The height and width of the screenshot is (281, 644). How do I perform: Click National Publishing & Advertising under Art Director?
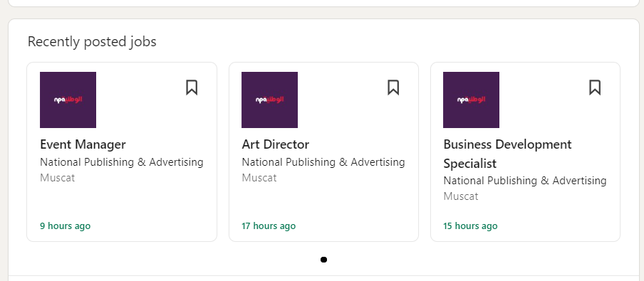(x=323, y=162)
